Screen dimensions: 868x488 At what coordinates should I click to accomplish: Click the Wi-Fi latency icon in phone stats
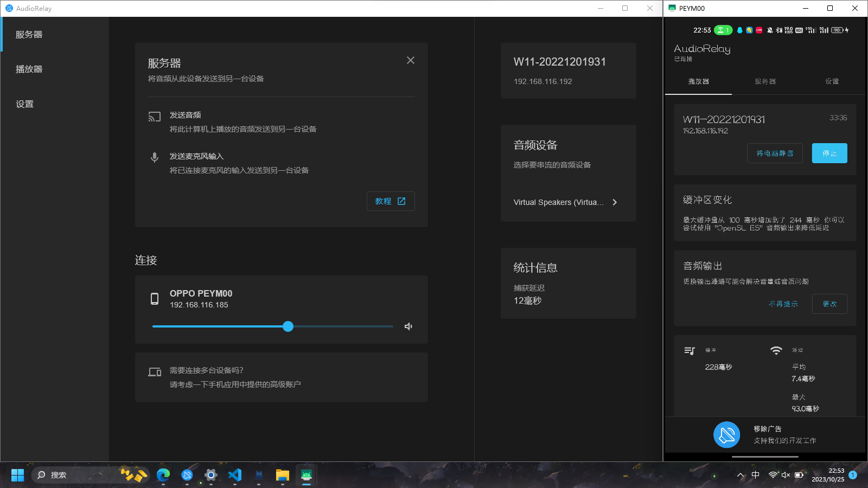[776, 351]
